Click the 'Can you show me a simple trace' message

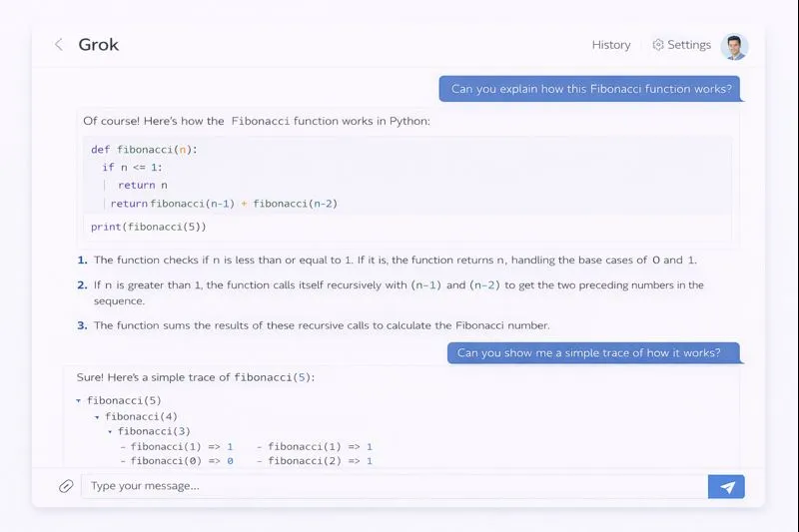pyautogui.click(x=593, y=352)
